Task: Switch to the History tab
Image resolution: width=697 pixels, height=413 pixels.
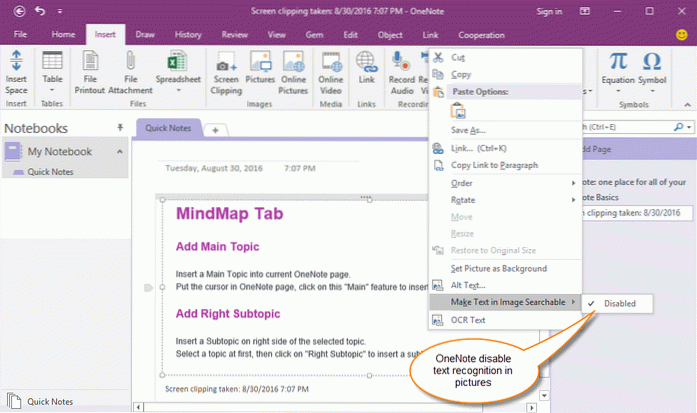Action: (x=188, y=34)
